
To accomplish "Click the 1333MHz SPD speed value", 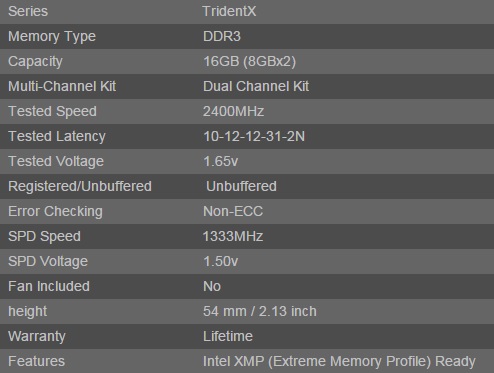I will [233, 236].
